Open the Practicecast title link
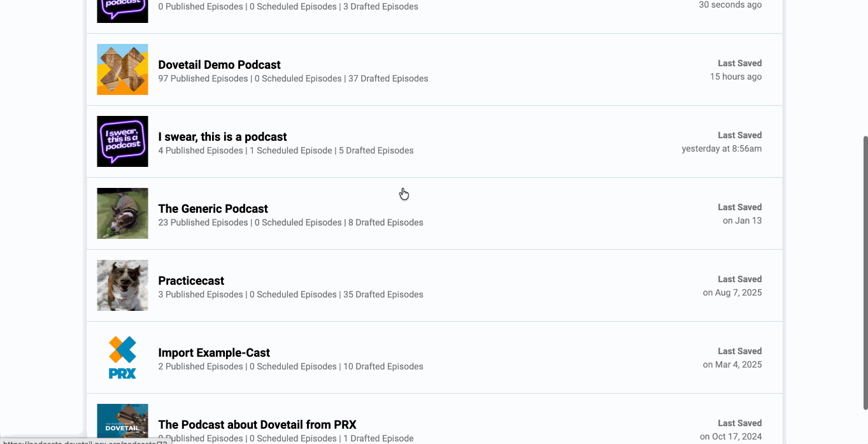 [191, 281]
